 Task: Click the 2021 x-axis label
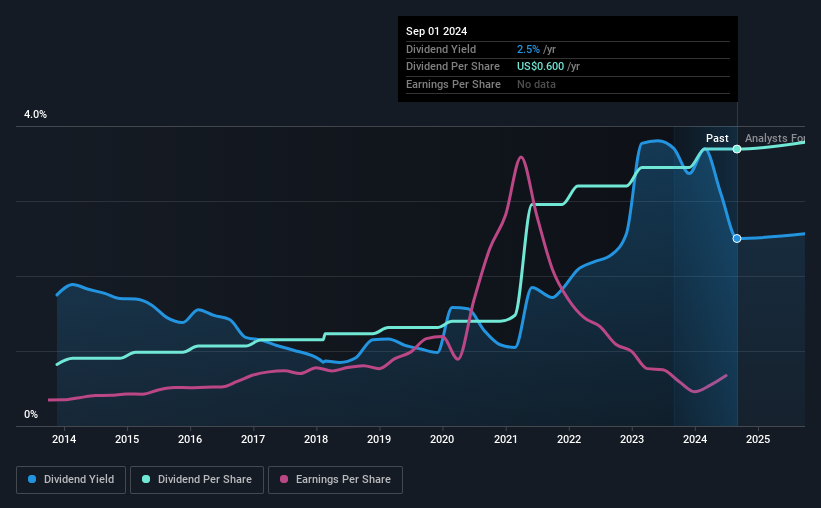[x=506, y=439]
